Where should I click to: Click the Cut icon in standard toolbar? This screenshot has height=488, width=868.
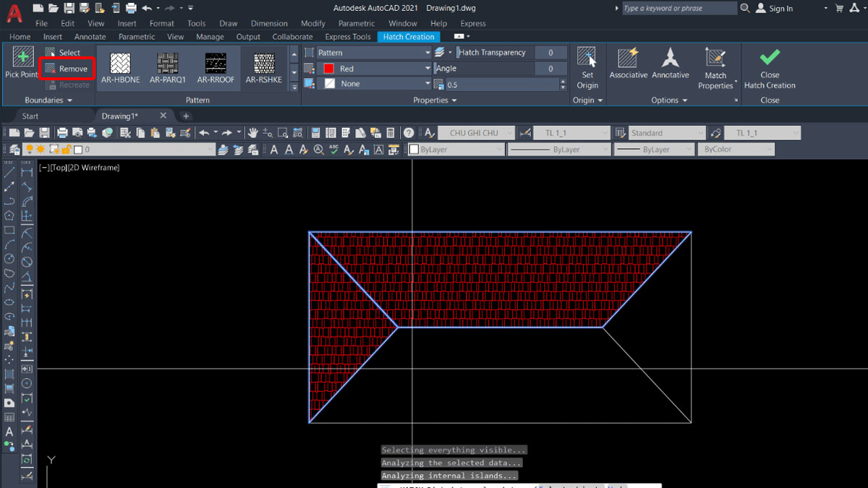125,133
